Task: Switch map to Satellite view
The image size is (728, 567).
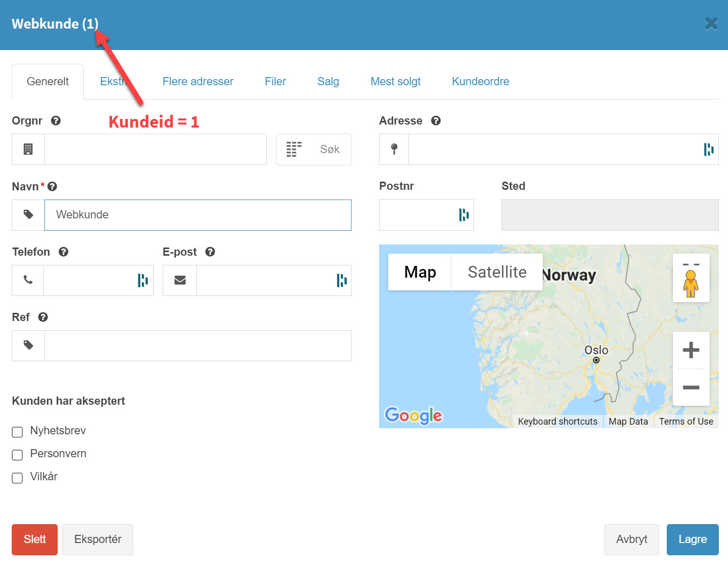Action: 497,272
